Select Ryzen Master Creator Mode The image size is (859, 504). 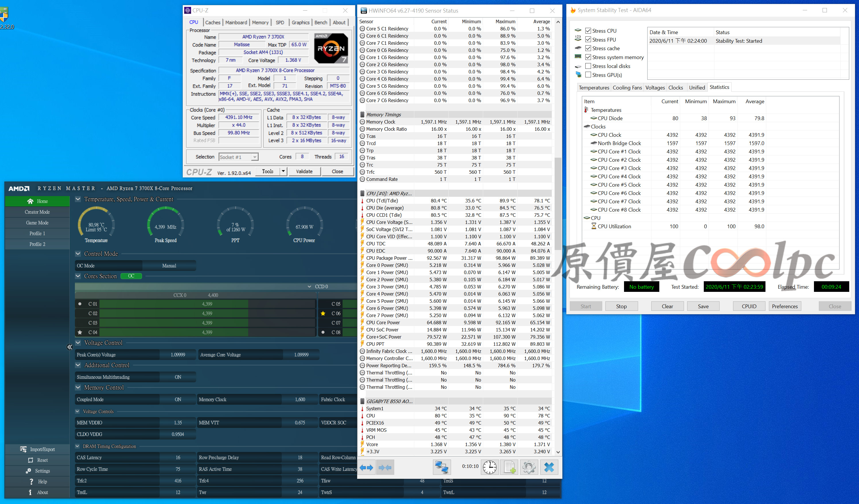38,212
